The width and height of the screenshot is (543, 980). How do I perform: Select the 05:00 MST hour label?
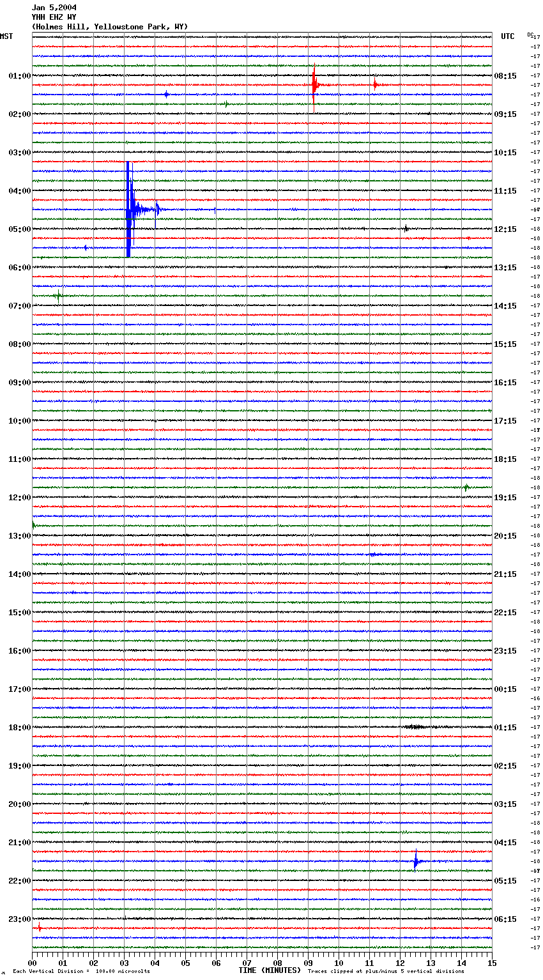click(x=20, y=229)
